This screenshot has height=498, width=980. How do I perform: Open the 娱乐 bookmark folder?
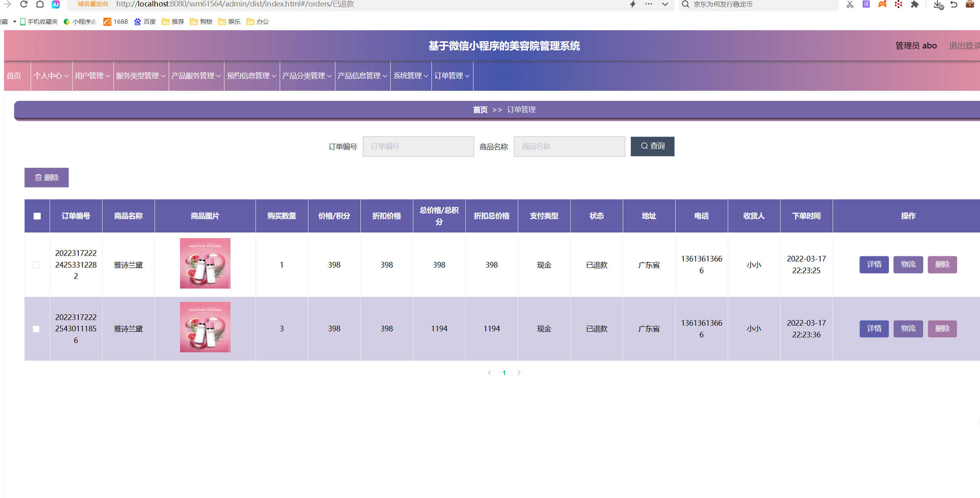[230, 22]
